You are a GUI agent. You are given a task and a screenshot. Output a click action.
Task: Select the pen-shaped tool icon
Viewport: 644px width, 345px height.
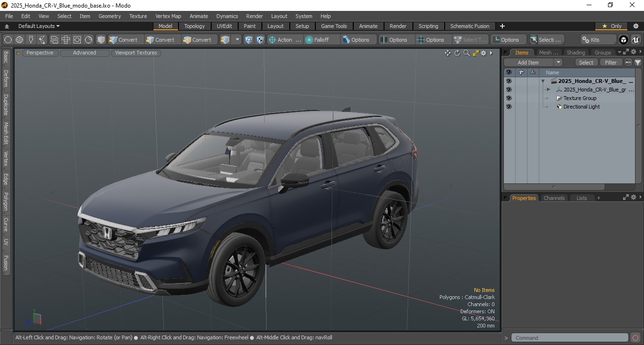31,40
